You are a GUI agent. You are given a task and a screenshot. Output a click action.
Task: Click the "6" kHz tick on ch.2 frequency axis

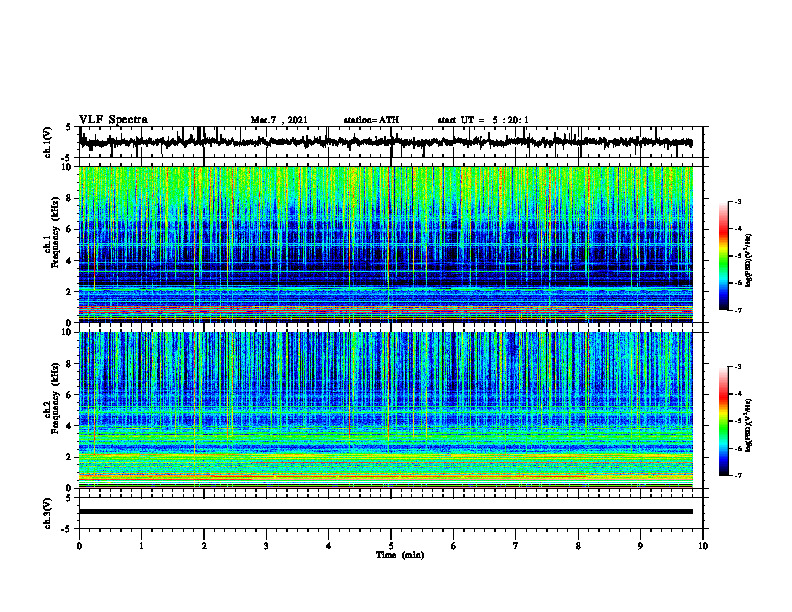tap(69, 395)
